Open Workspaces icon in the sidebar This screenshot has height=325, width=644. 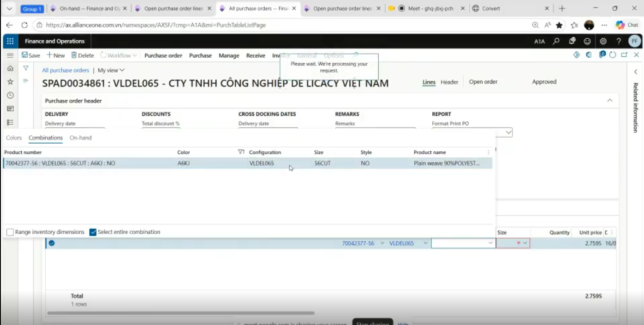pos(10,109)
